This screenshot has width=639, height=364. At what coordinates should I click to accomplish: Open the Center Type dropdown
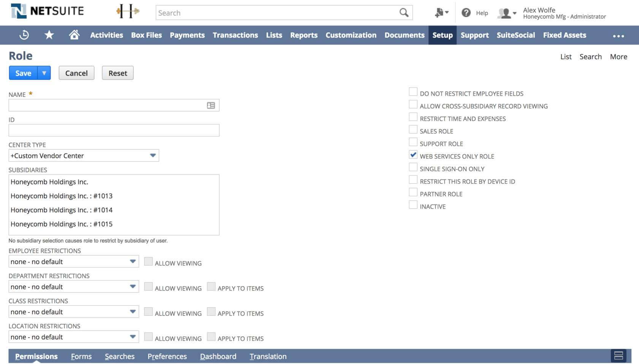pos(153,155)
